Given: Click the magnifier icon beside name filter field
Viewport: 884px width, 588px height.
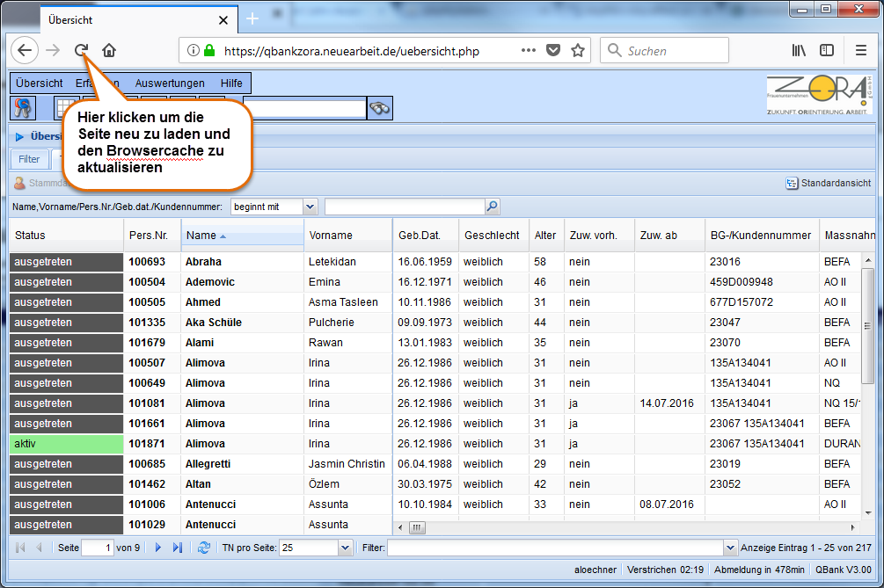Looking at the screenshot, I should tap(493, 207).
